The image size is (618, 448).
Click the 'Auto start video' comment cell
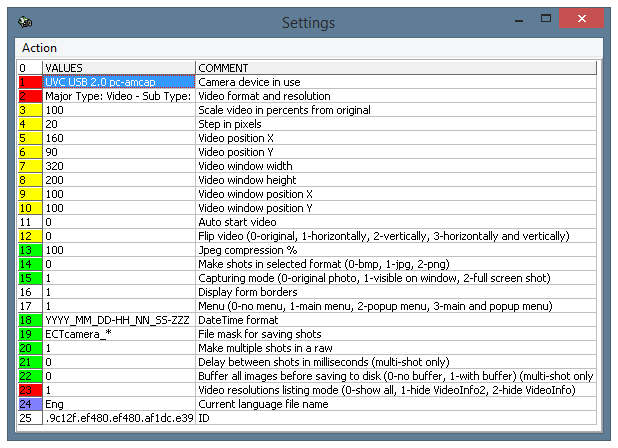[x=396, y=222]
